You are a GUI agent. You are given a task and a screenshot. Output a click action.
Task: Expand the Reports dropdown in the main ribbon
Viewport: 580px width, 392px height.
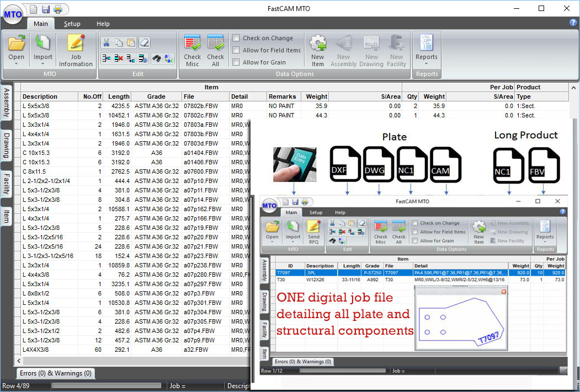[x=426, y=64]
